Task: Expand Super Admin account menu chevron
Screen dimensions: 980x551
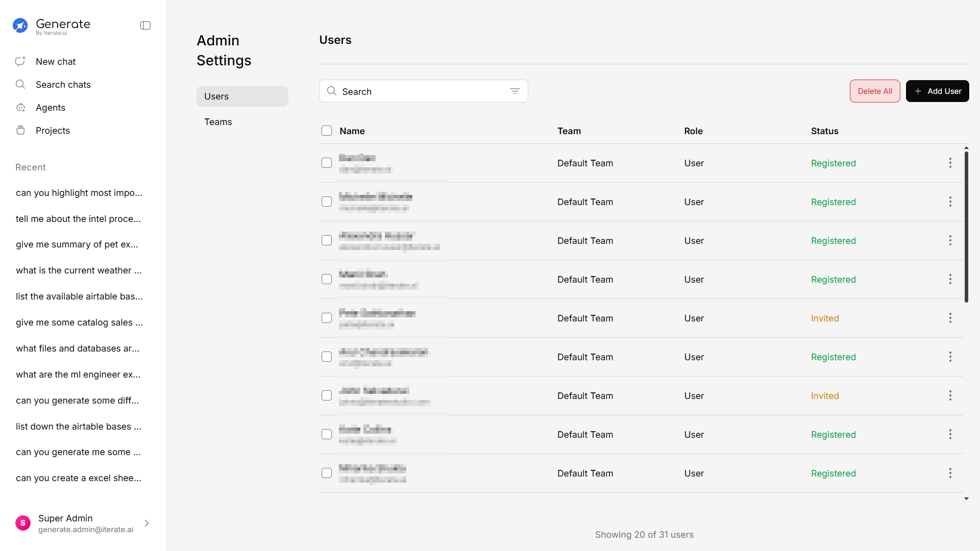Action: pos(146,523)
